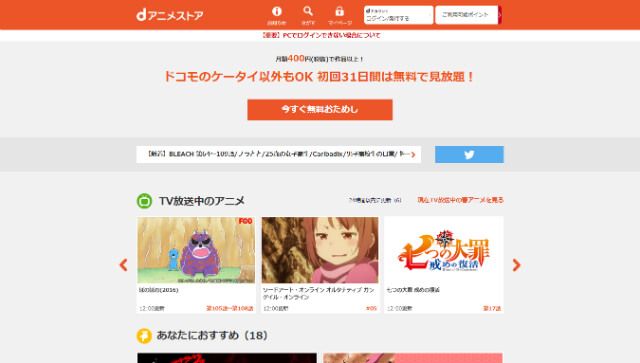Open the BLEACH news ticker text
Screen dimensions: 640x363
point(278,154)
